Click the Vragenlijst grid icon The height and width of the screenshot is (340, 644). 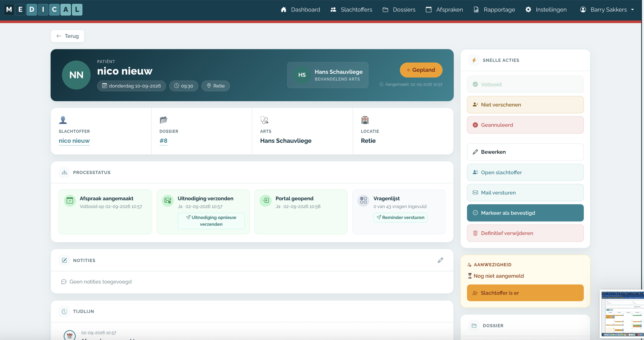point(364,201)
